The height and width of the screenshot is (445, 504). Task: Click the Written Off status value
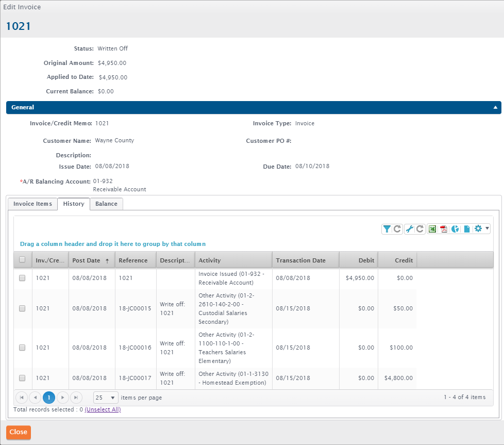point(112,48)
